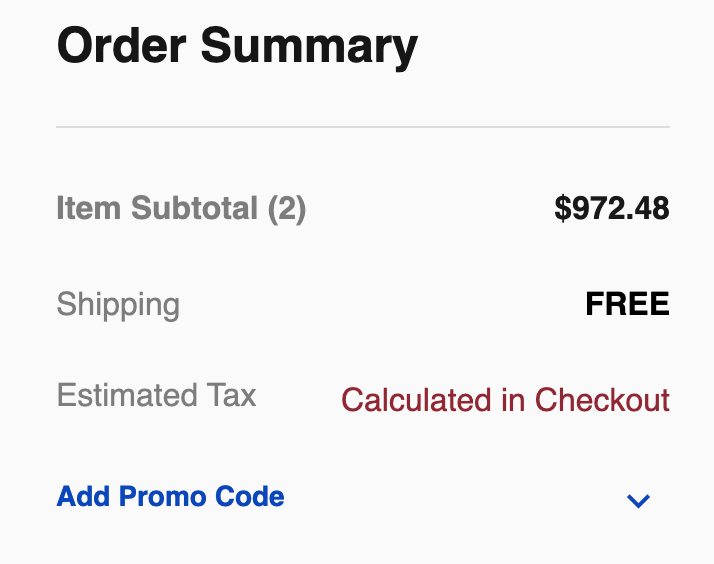Select the Shipping label
The image size is (714, 564).
coord(118,304)
